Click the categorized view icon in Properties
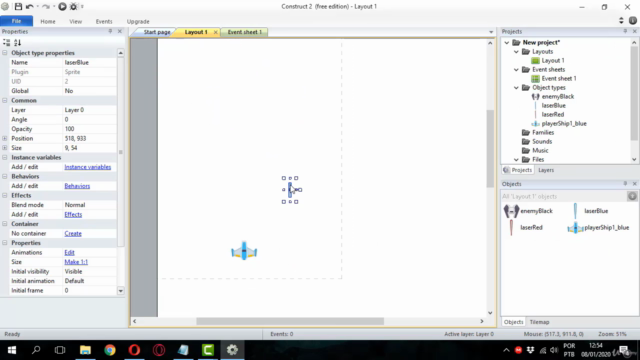Image resolution: width=640 pixels, height=360 pixels. click(7, 42)
